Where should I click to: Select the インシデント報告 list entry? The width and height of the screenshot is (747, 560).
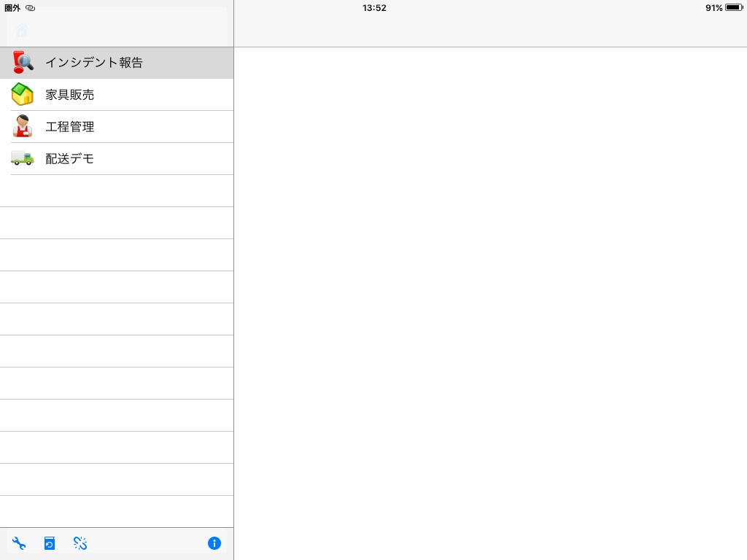pos(94,63)
